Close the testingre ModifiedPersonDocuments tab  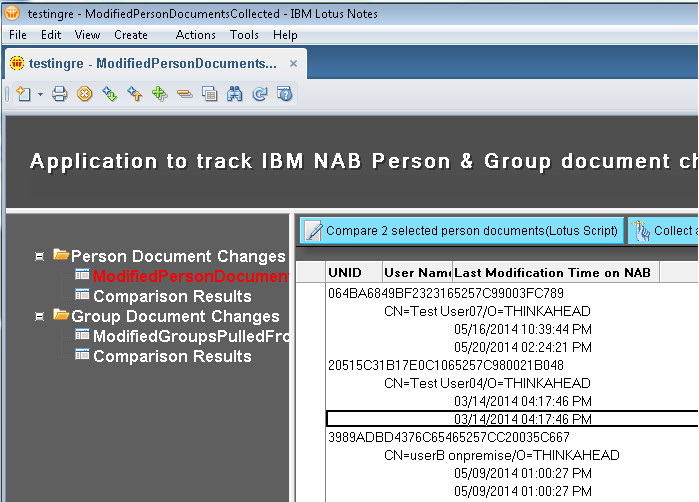(x=293, y=63)
